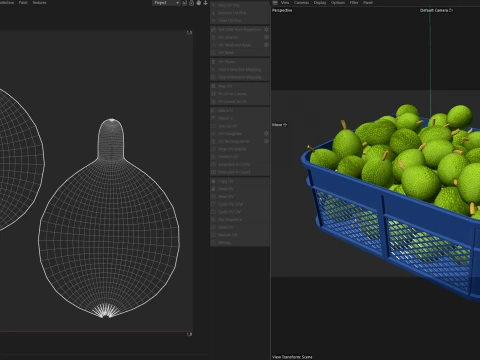
Task: Click Fit UV to Canvas icon
Action: click(x=214, y=94)
